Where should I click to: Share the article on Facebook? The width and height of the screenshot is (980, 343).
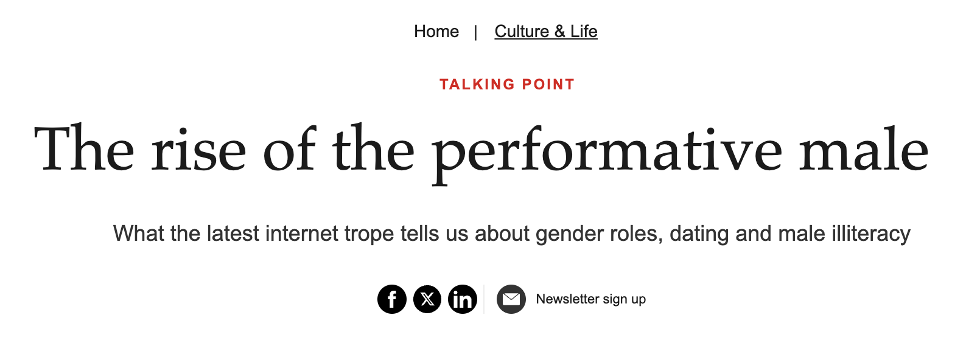click(x=392, y=299)
